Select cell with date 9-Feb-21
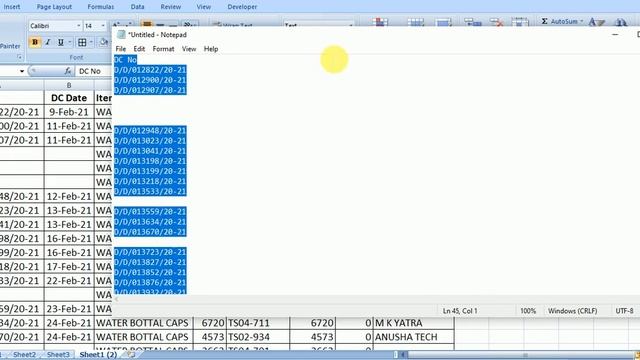640x360 pixels. [x=69, y=112]
